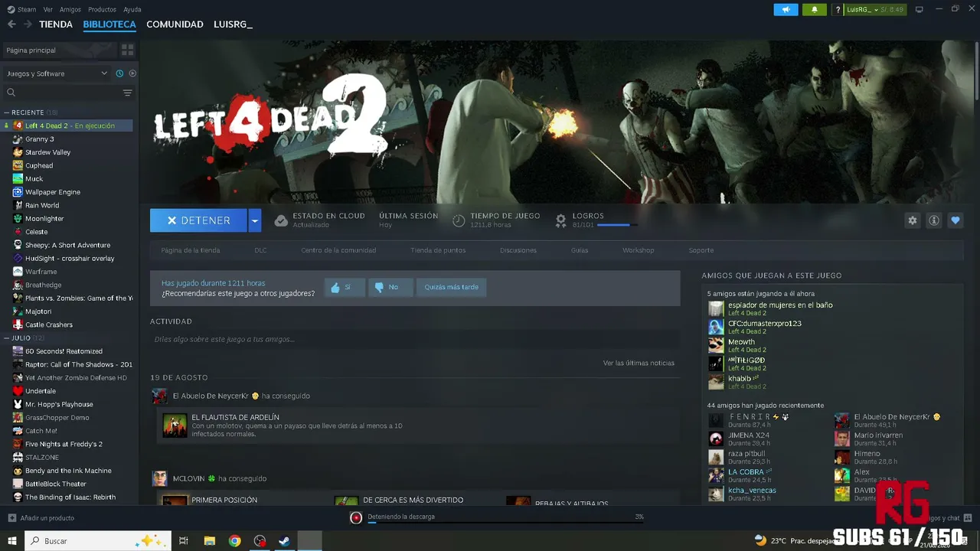
Task: Go to the TIENDA tab
Action: [x=56, y=24]
